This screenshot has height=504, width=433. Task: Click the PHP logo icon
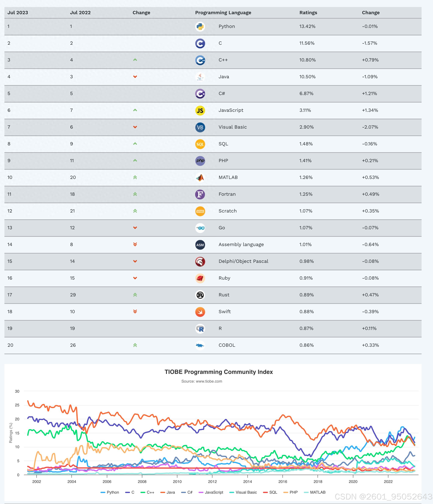200,161
